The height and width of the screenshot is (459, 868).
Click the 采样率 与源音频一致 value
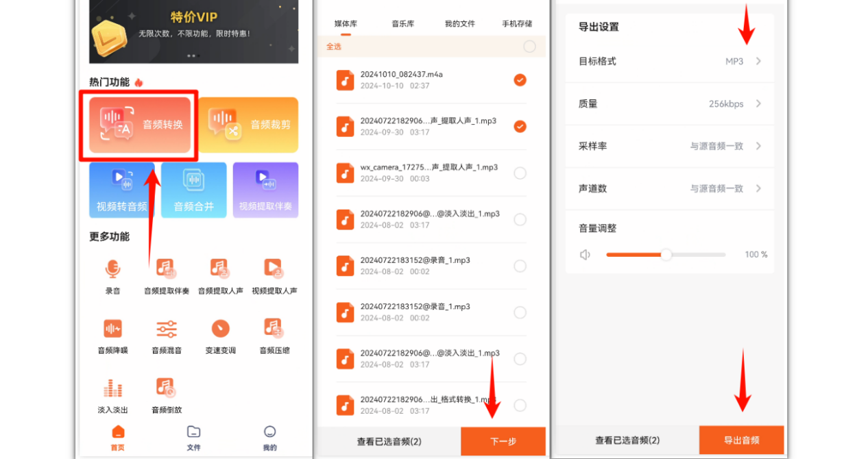coord(716,146)
